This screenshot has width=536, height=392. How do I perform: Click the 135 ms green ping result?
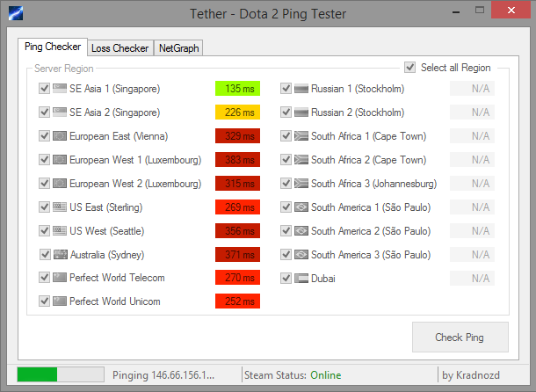(237, 89)
